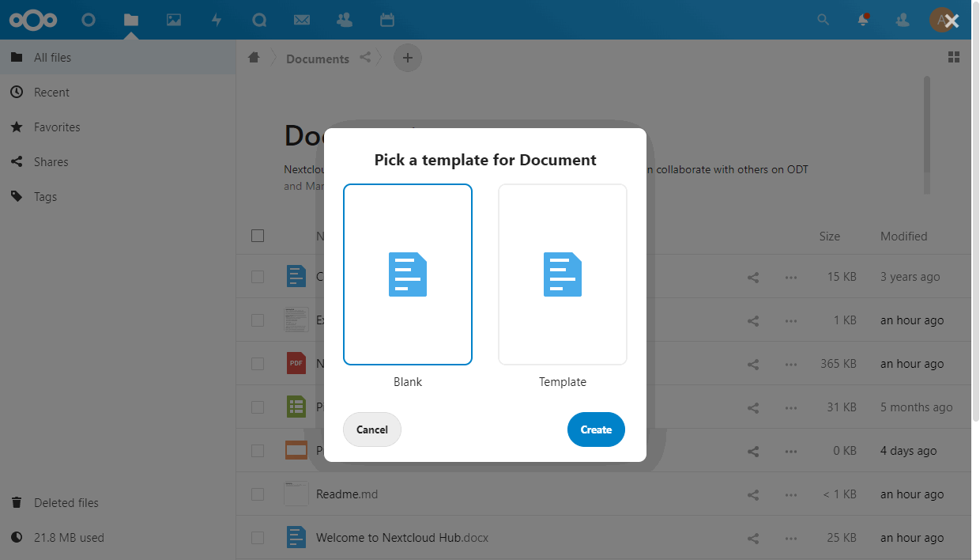Check the box for Readme.md
The image size is (980, 560).
click(x=258, y=494)
